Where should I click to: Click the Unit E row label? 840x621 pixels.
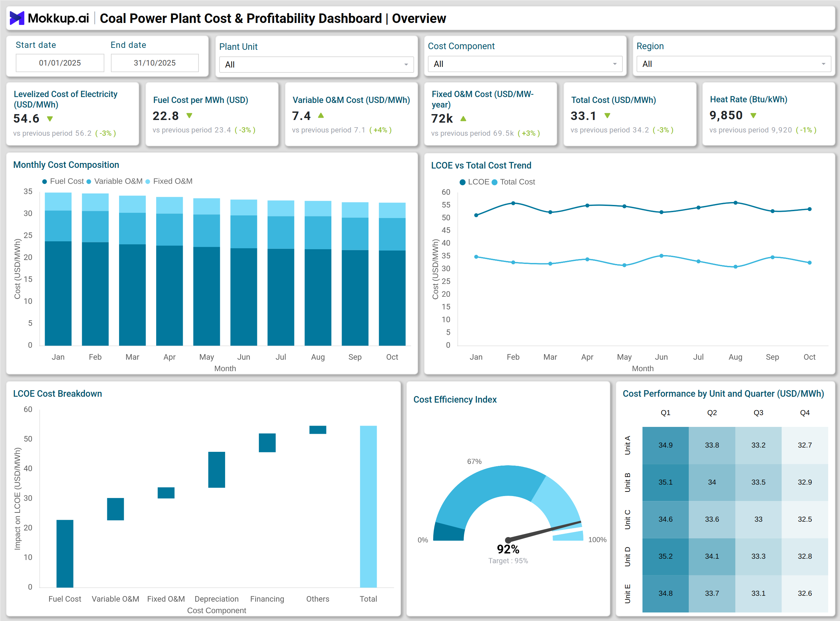pos(627,593)
